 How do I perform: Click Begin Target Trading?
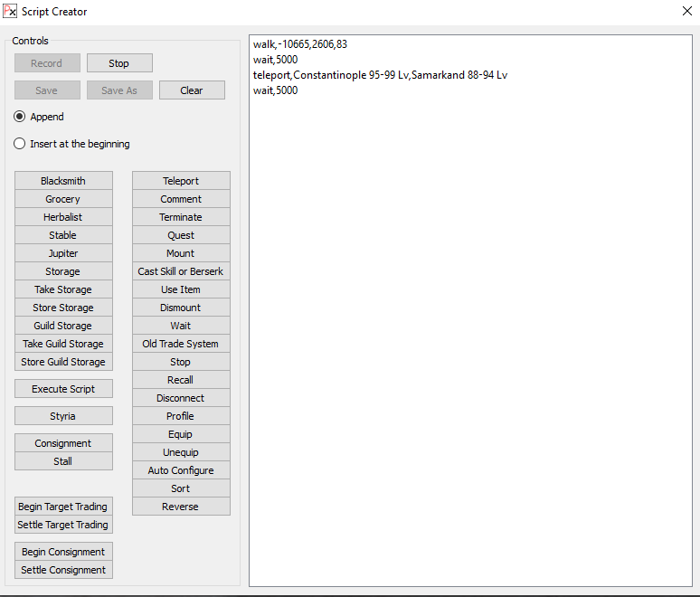63,507
